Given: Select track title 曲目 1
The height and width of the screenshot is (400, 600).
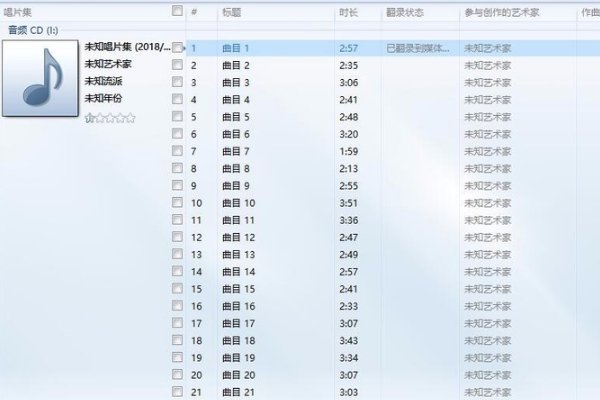Looking at the screenshot, I should coord(236,48).
